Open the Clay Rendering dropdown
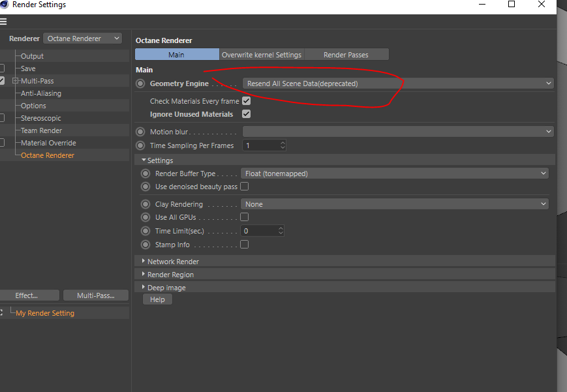The height and width of the screenshot is (392, 567). click(x=395, y=204)
